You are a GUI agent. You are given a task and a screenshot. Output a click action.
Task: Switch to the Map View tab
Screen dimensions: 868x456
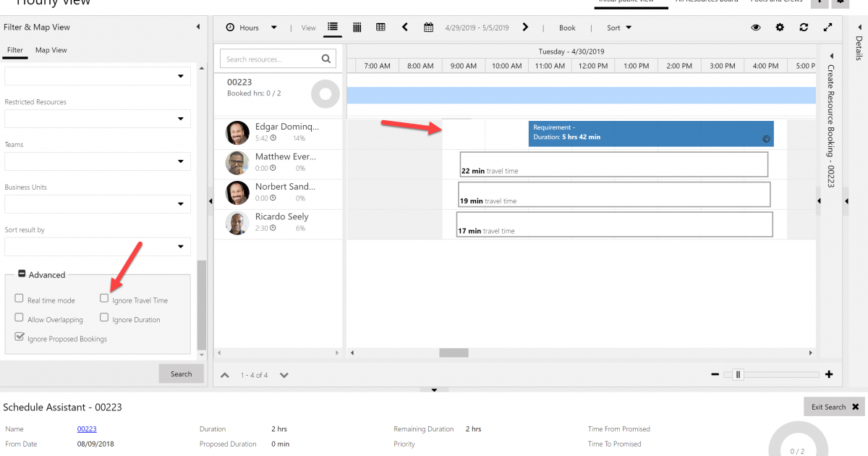click(50, 50)
